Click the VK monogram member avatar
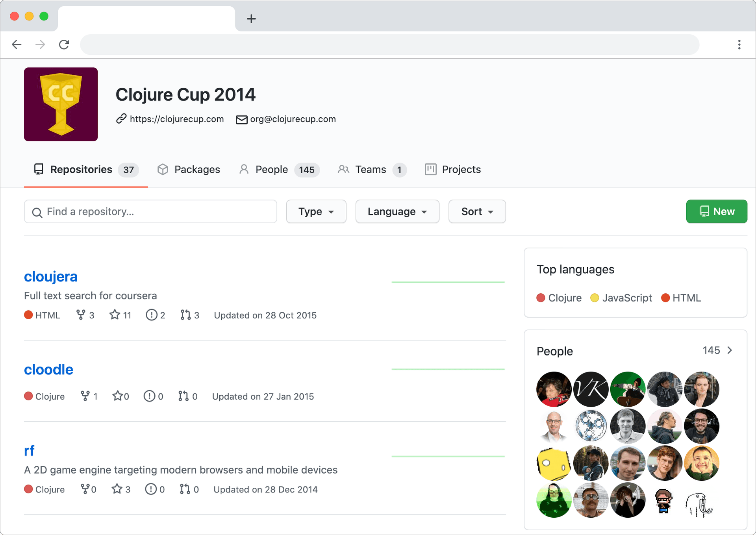The image size is (756, 535). click(591, 389)
